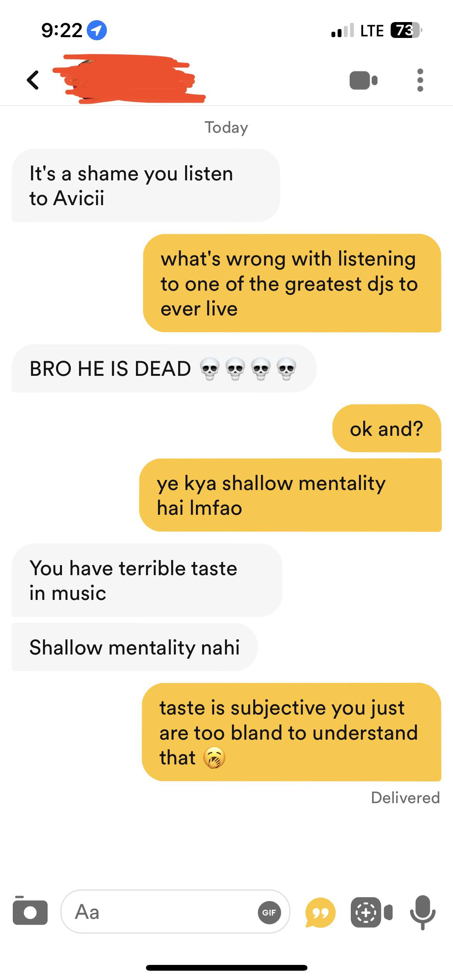Tap the location arrow in status bar

tap(96, 30)
